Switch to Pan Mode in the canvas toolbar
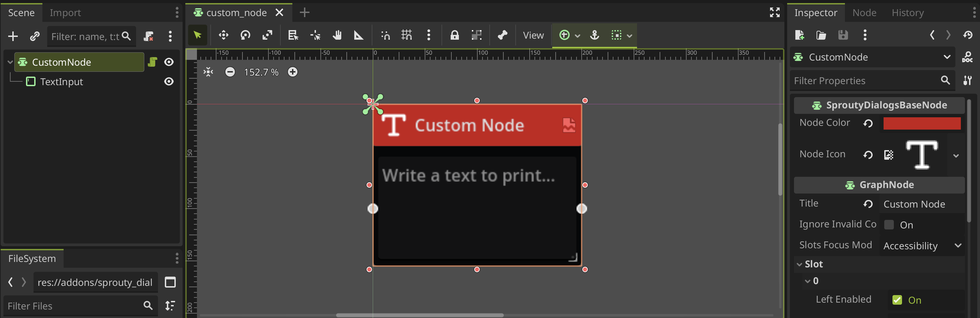This screenshot has height=318, width=980. 337,35
